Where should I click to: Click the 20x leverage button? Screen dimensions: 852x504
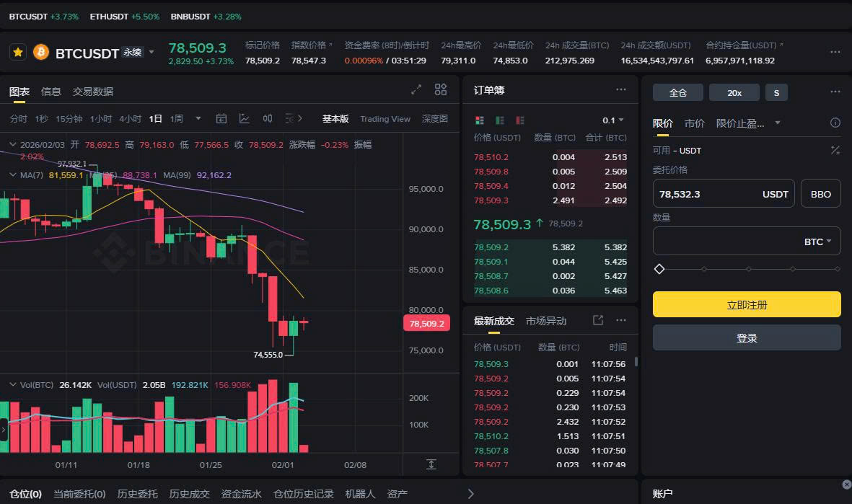pyautogui.click(x=734, y=92)
